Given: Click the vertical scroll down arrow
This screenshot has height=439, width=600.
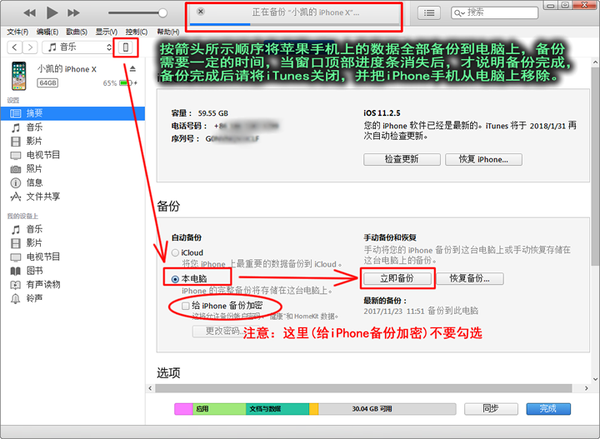Looking at the screenshot, I should 595,379.
